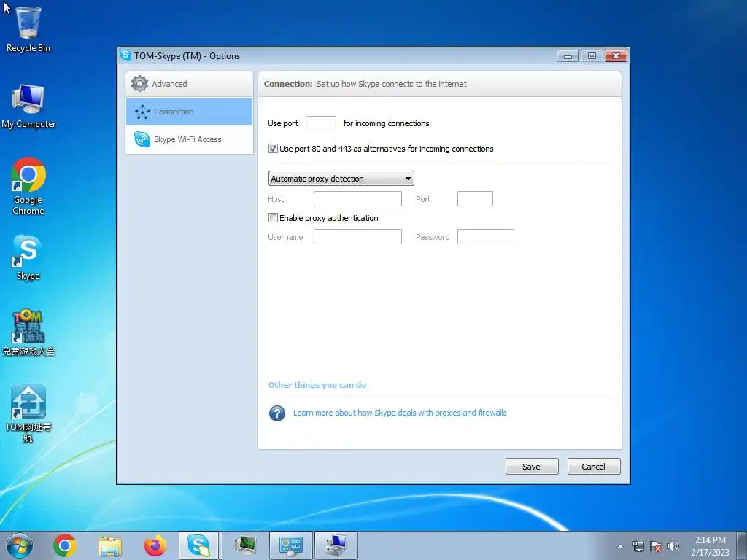
Task: Launch Chrome from the taskbar
Action: [x=65, y=545]
